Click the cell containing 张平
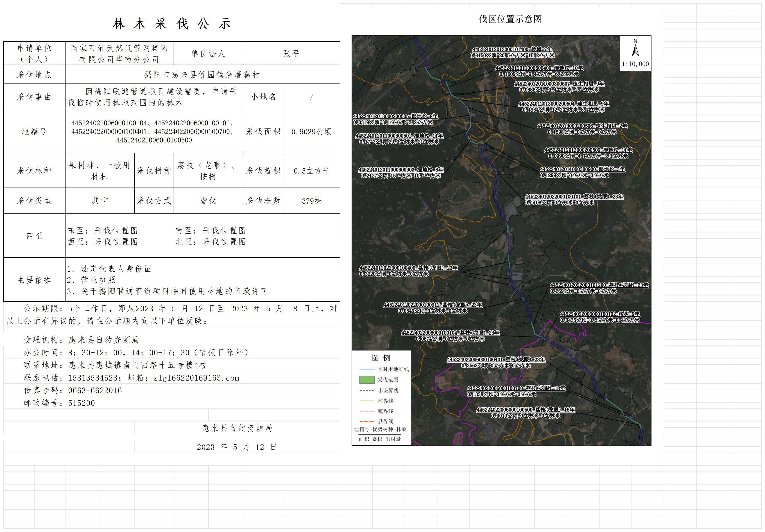 (x=291, y=53)
